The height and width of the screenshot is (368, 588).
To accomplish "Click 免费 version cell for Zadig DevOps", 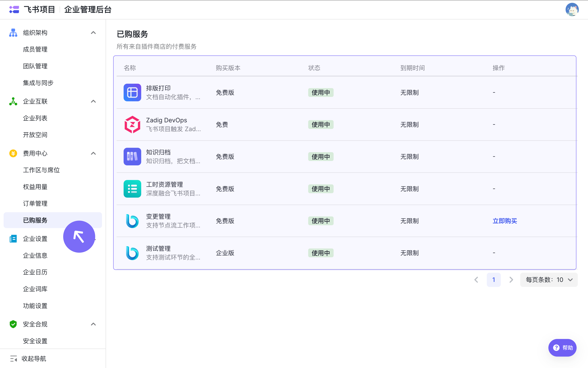I will pos(222,125).
